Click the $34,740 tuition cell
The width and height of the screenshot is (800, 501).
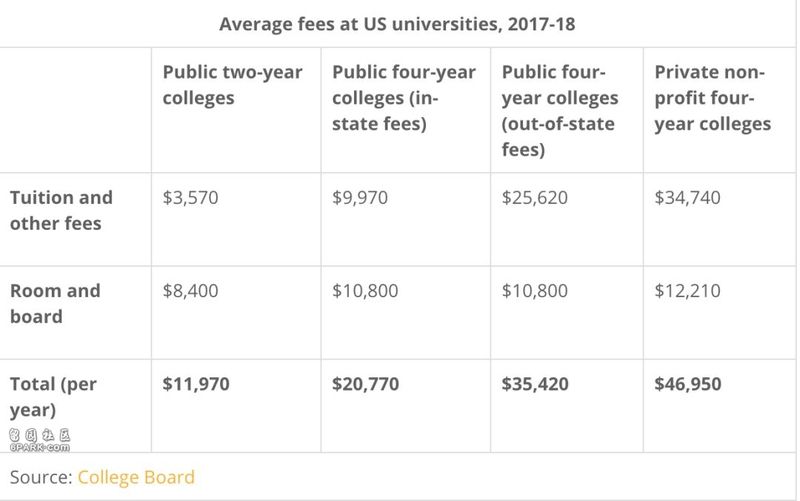[x=687, y=197]
